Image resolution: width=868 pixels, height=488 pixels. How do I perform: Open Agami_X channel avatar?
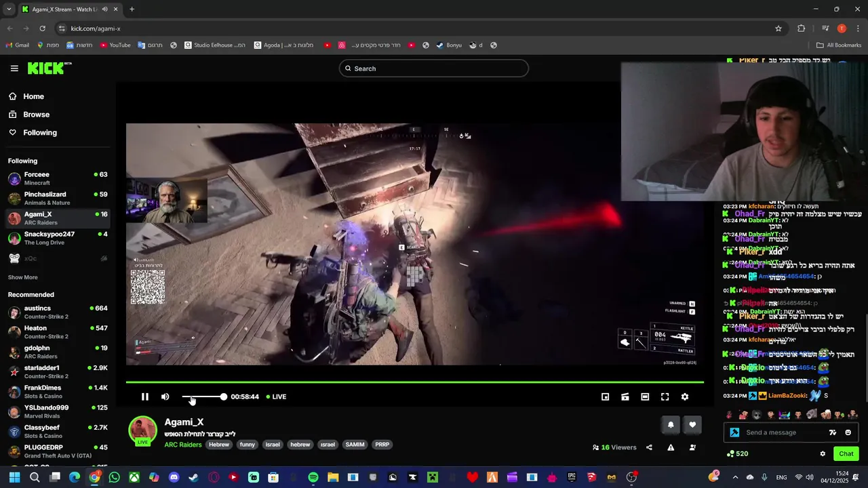[142, 430]
